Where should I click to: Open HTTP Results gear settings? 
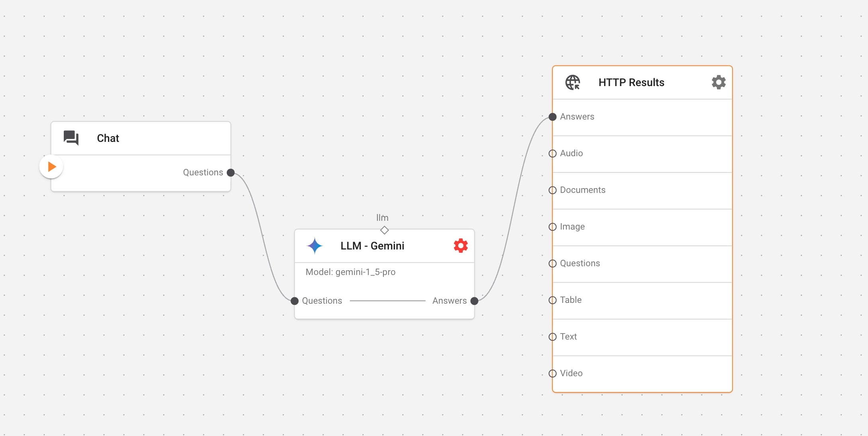click(x=719, y=82)
